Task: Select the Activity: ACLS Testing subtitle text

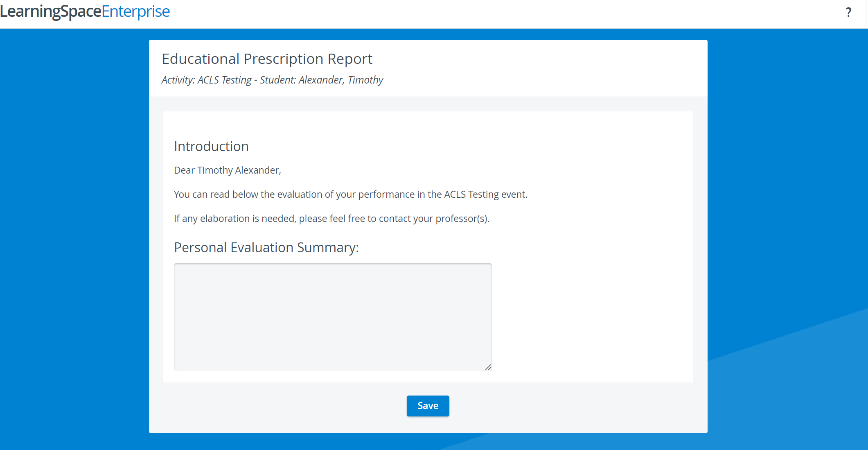Action: coord(207,80)
